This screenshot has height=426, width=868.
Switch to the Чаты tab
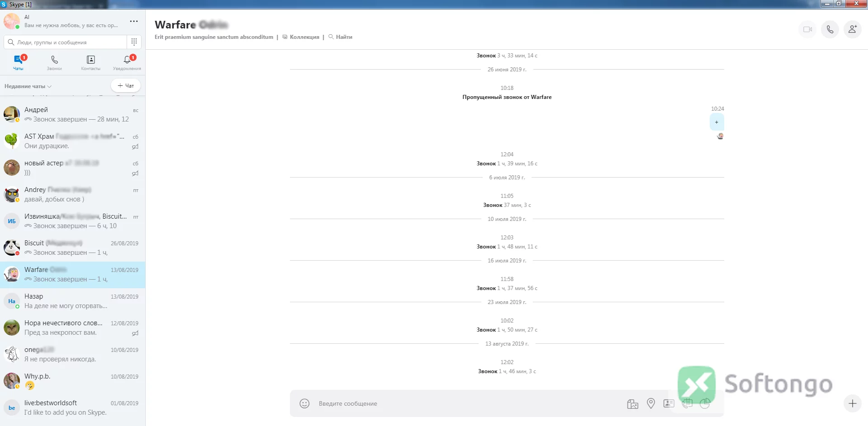coord(18,63)
